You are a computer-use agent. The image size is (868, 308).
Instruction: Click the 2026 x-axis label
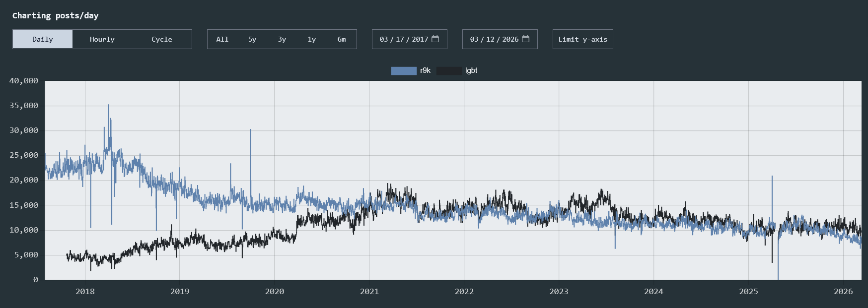(843, 291)
